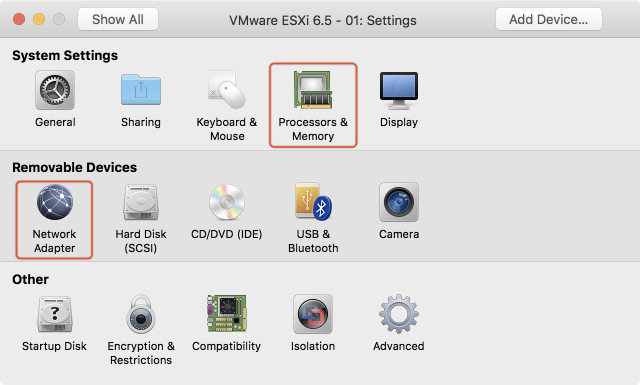
Task: Open USB & Bluetooth settings
Action: pos(313,202)
